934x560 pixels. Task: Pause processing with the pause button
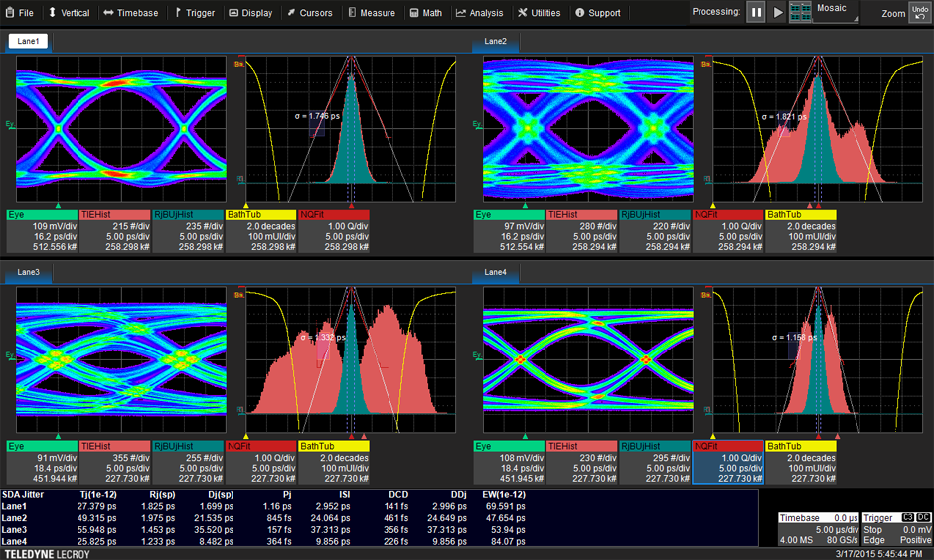(757, 12)
